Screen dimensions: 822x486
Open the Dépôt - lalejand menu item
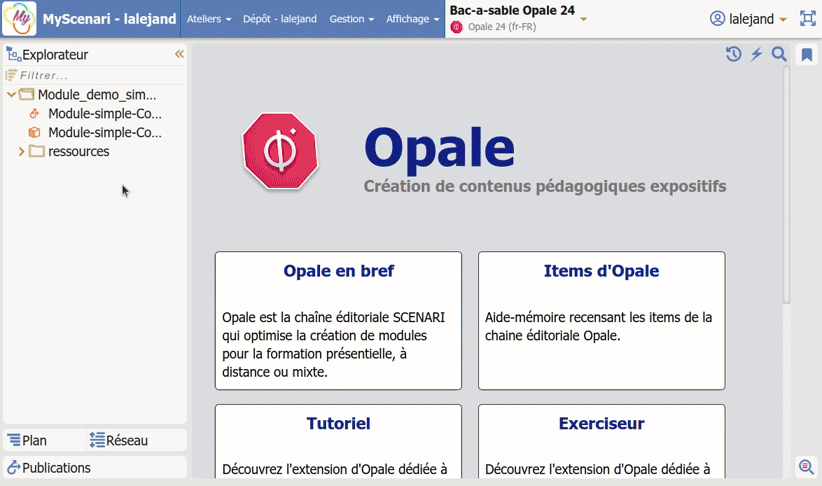coord(279,19)
